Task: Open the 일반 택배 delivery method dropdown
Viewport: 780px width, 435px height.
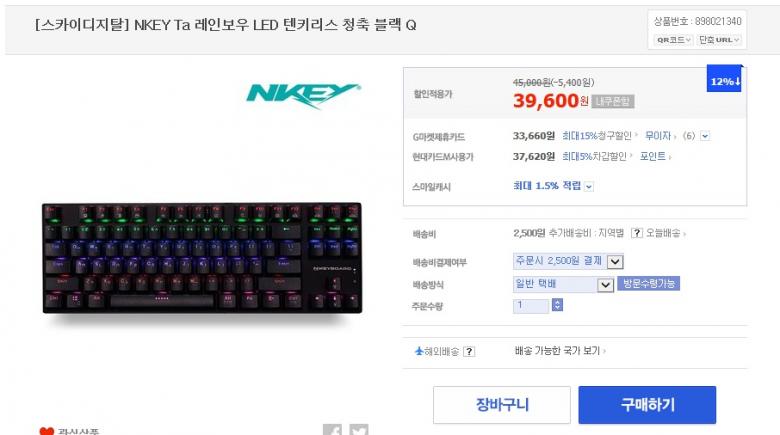Action: tap(563, 284)
